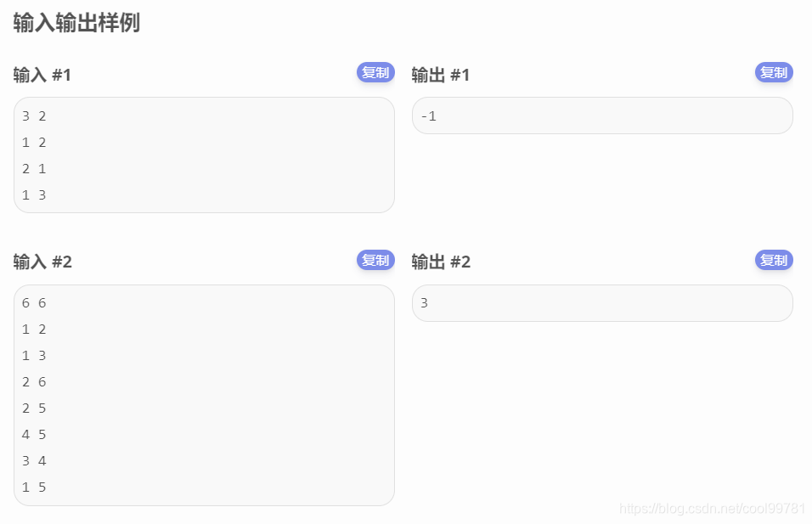The image size is (812, 524).
Task: Click the 输入 #1 label
Action: (x=42, y=75)
